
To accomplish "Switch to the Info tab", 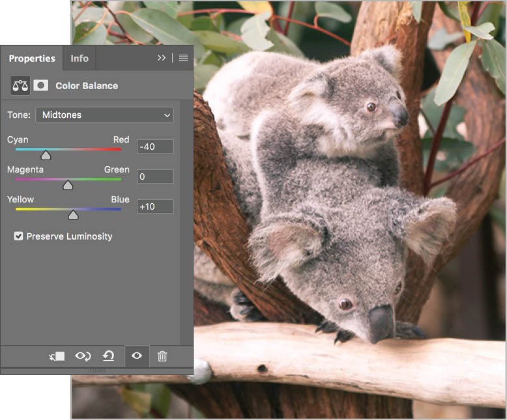I will 80,59.
